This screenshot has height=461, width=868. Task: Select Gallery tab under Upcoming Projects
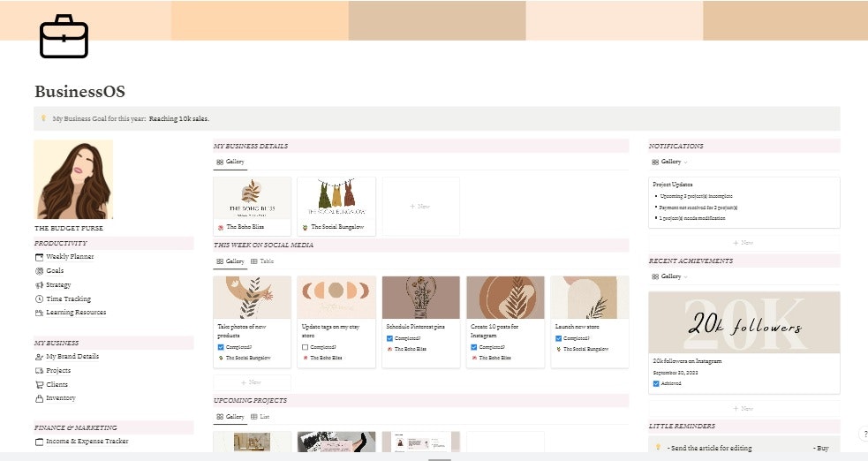point(230,417)
